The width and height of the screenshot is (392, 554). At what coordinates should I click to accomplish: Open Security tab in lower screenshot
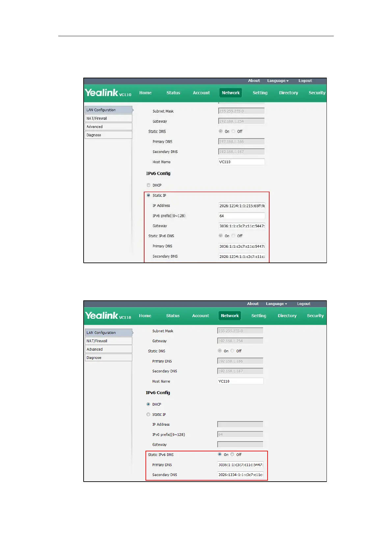315,315
